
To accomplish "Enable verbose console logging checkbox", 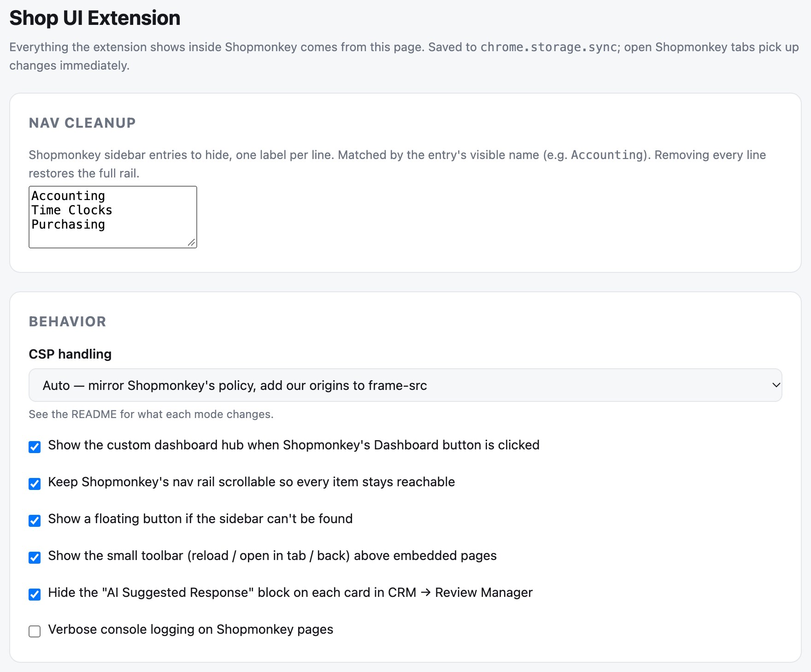I will [35, 631].
